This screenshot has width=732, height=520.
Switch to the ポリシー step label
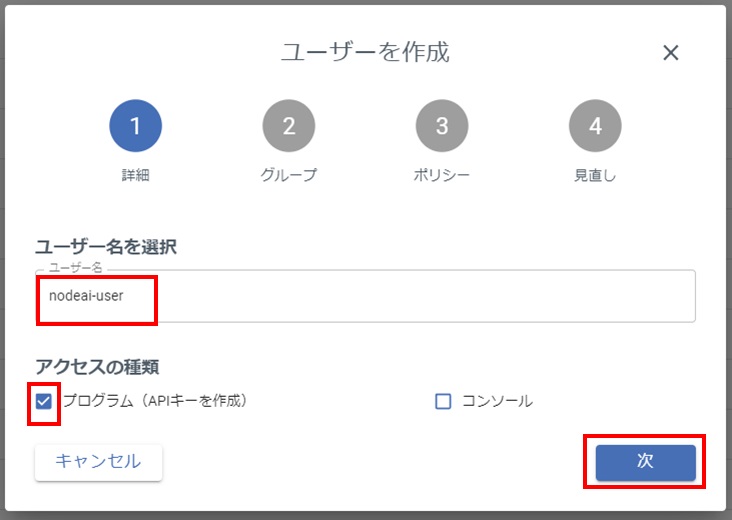pos(442,175)
